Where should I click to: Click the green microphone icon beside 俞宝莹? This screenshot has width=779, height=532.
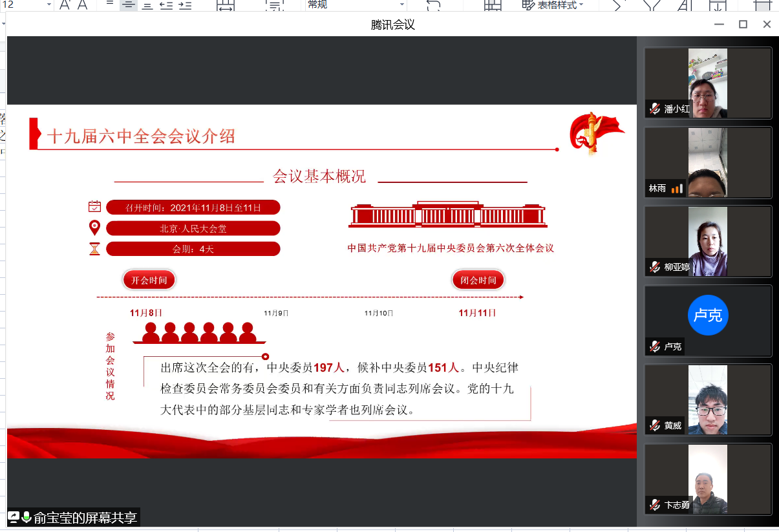click(27, 517)
